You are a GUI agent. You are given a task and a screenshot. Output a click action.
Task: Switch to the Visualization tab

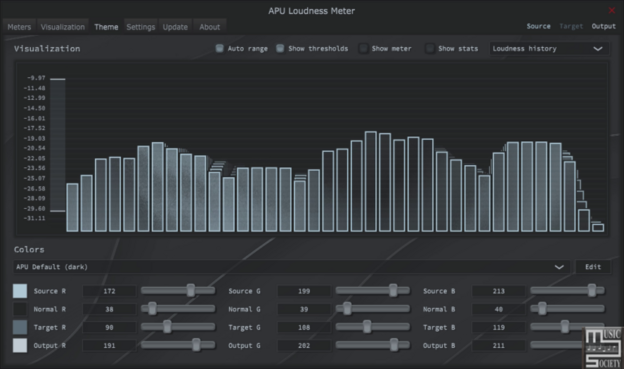click(x=62, y=27)
